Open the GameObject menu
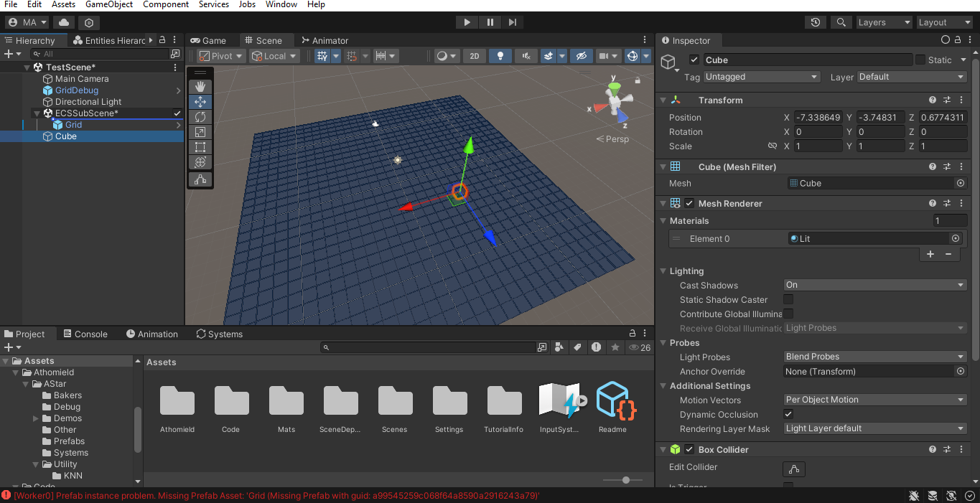Screen dimensions: 980x503 pos(109,4)
